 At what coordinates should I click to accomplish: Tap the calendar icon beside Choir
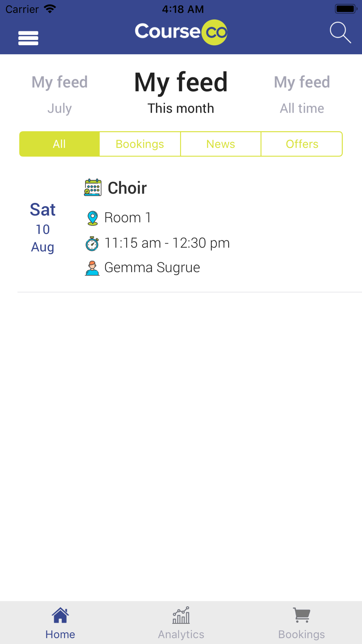point(93,188)
